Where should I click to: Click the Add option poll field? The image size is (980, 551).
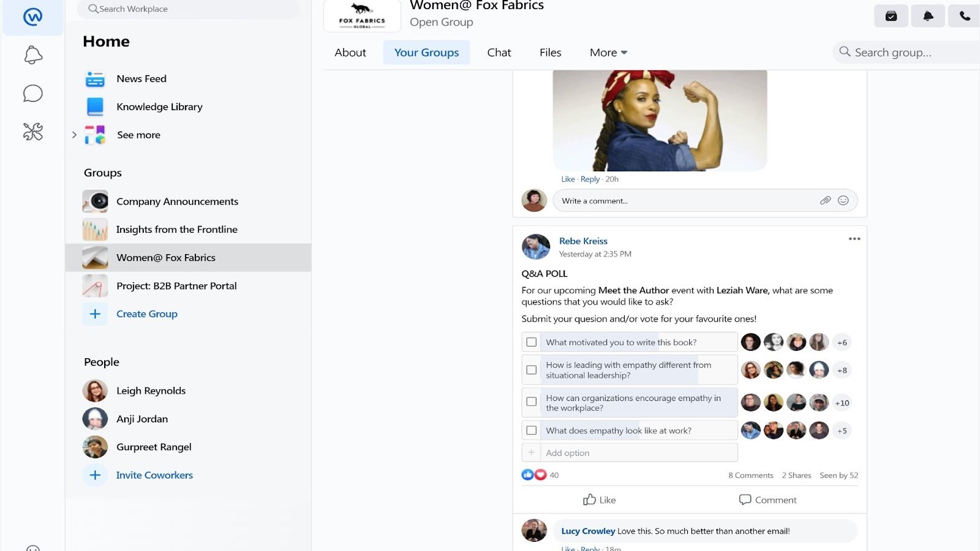point(630,453)
